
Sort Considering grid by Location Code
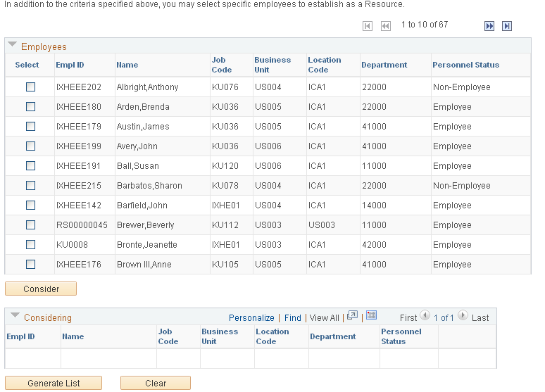(272, 336)
